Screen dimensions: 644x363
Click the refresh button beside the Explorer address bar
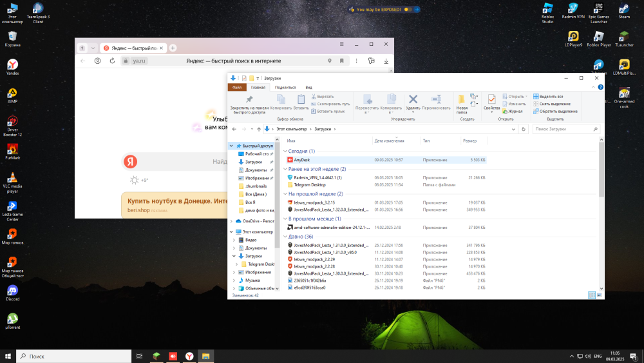tap(523, 129)
